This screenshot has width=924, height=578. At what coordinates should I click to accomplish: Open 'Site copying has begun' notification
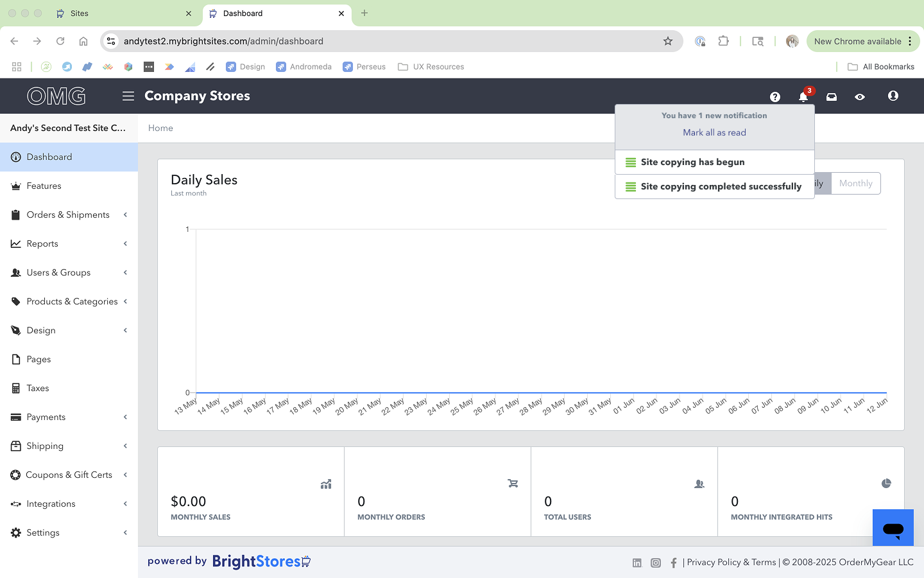714,162
